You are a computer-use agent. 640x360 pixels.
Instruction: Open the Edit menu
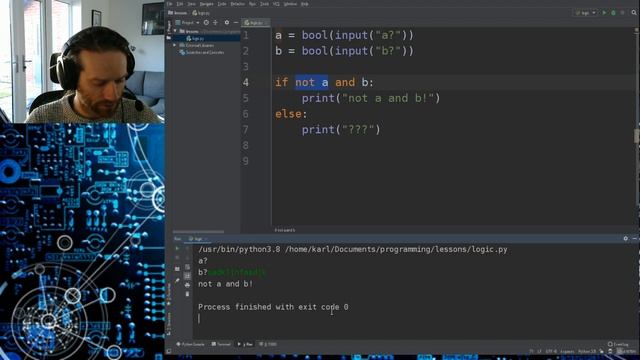(180, 4)
